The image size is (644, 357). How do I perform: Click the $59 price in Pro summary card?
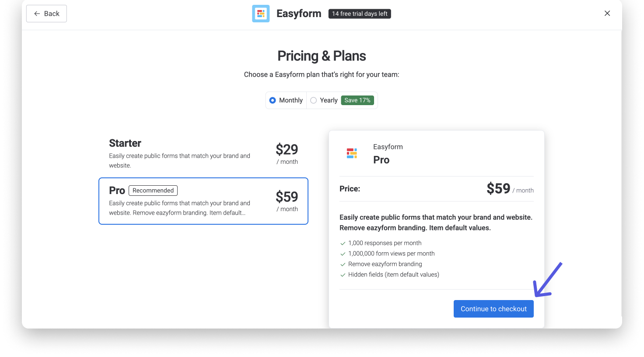click(498, 189)
